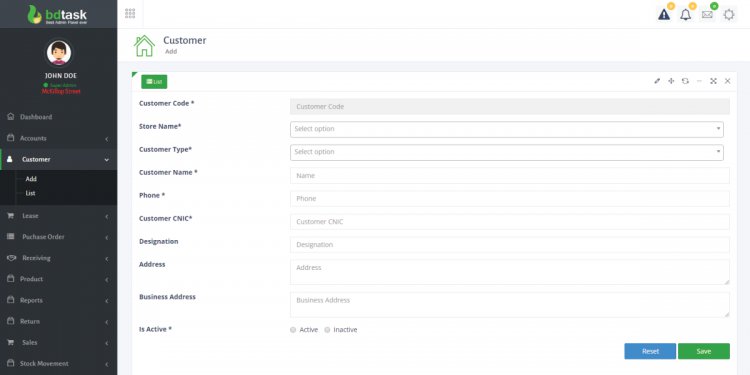Image resolution: width=750 pixels, height=375 pixels.
Task: Expand the Return menu chevron
Action: click(106, 322)
